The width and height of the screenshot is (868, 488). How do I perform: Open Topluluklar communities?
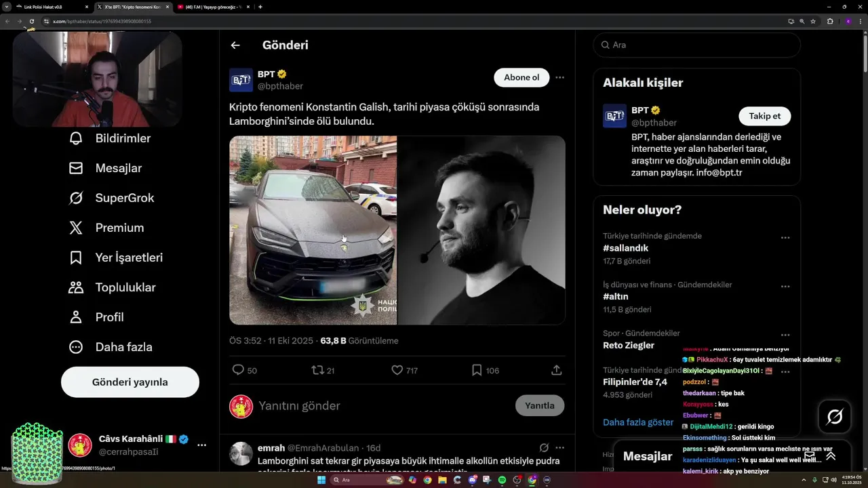click(112, 287)
